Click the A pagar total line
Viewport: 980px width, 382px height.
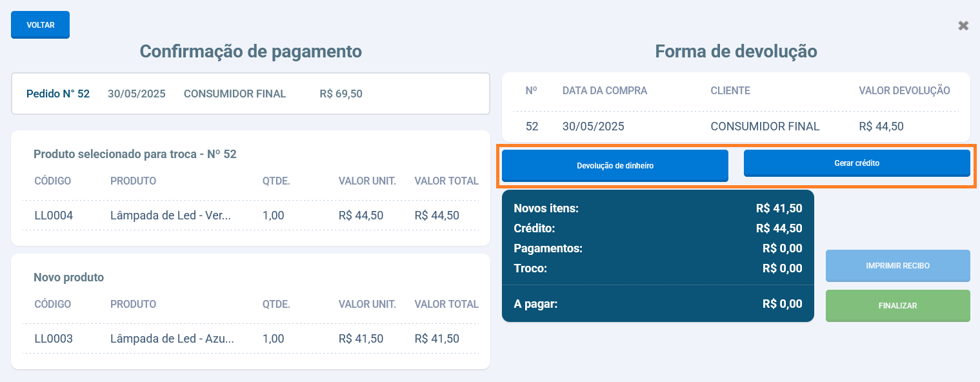tap(657, 304)
